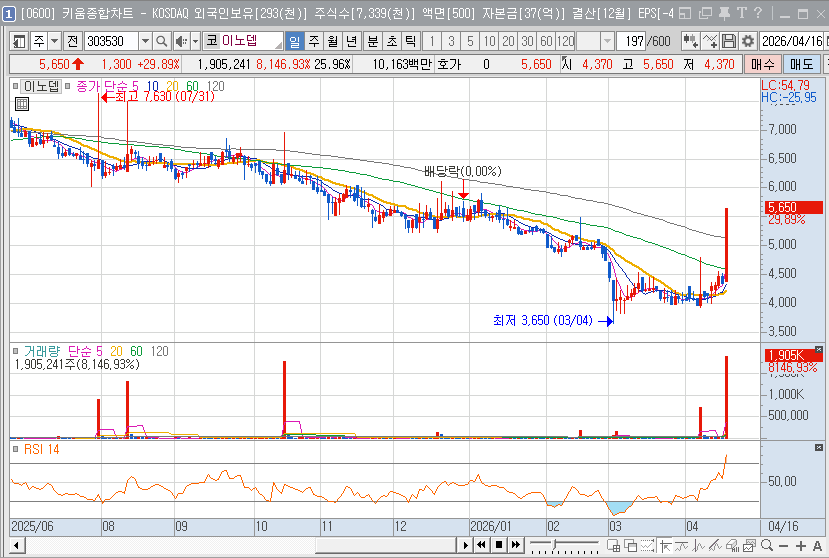
Task: Click the overlapping windows icon in bottom toolbar
Action: (631, 545)
